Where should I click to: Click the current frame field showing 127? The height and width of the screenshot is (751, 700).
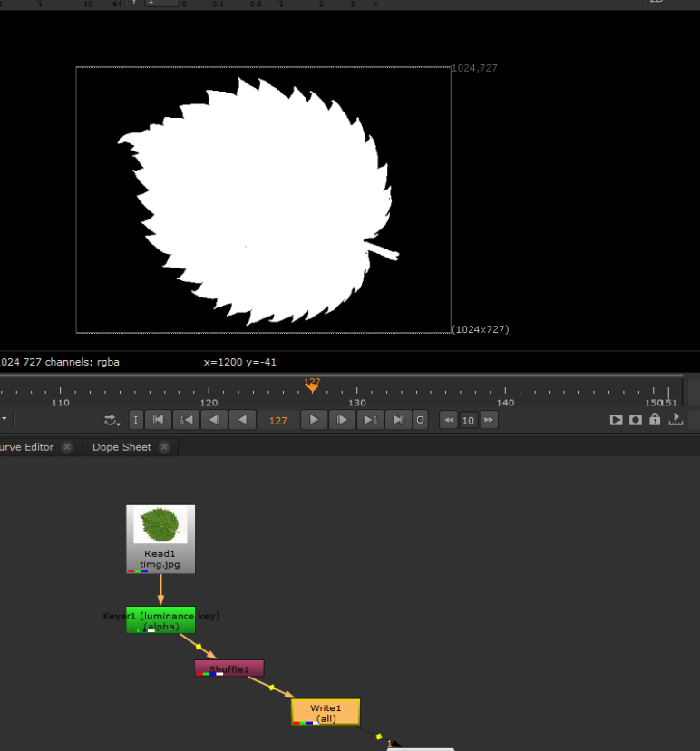[278, 421]
